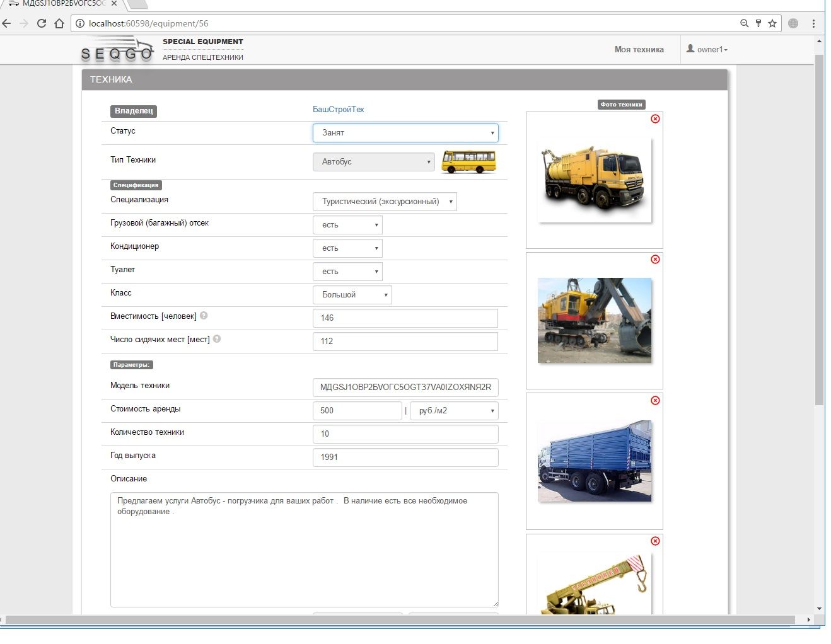Image resolution: width=831 pixels, height=644 pixels.
Task: Remove the excavator photo
Action: [655, 259]
